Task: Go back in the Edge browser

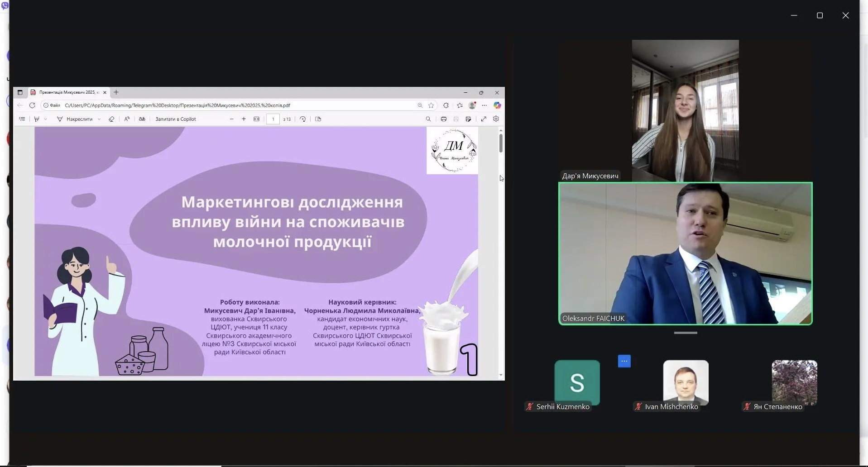Action: tap(20, 105)
